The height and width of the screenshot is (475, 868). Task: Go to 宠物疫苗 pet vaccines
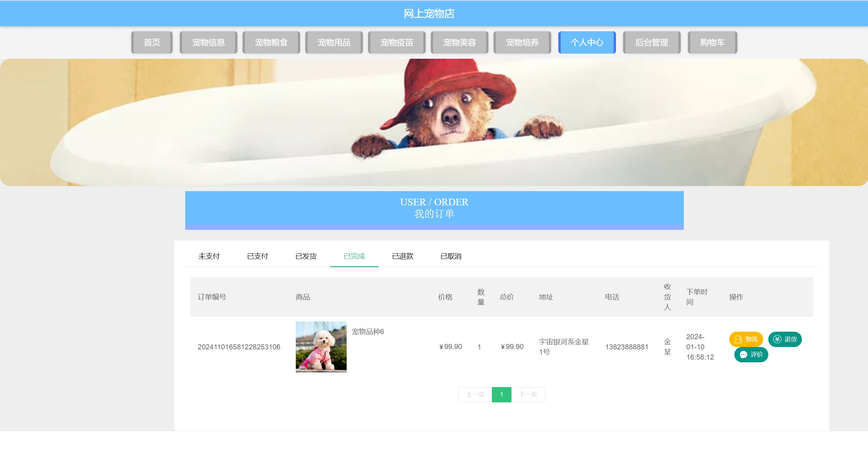pos(397,42)
